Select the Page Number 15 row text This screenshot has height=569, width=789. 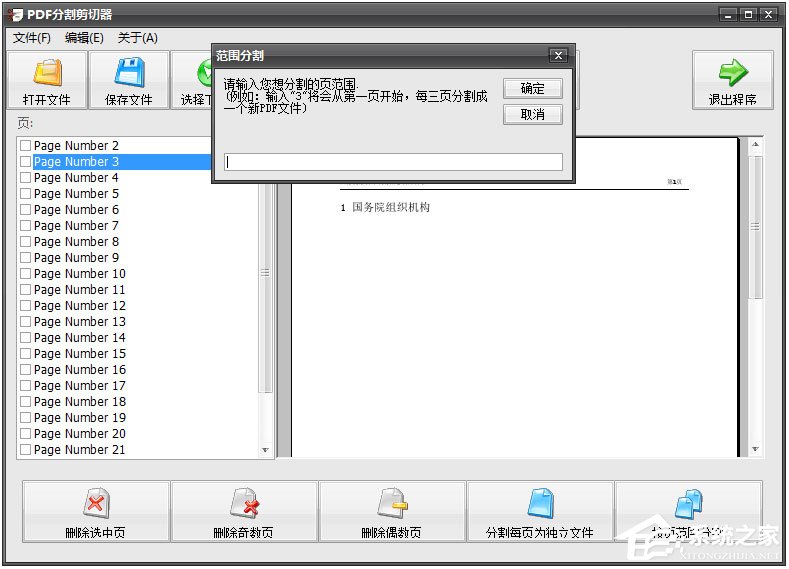(x=80, y=354)
